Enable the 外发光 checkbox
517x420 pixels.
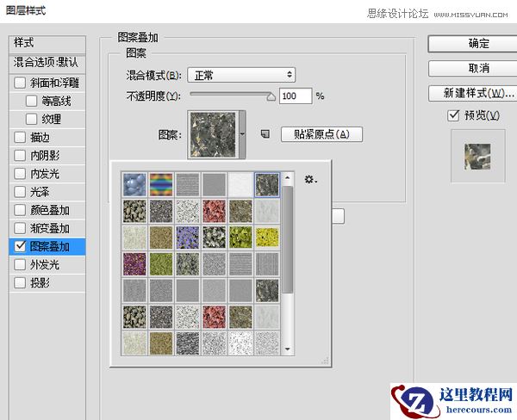pos(20,264)
